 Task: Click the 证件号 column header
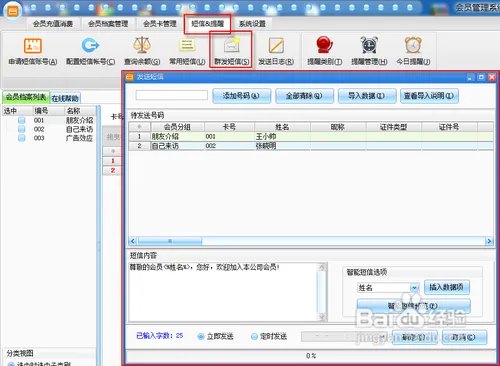pos(449,127)
